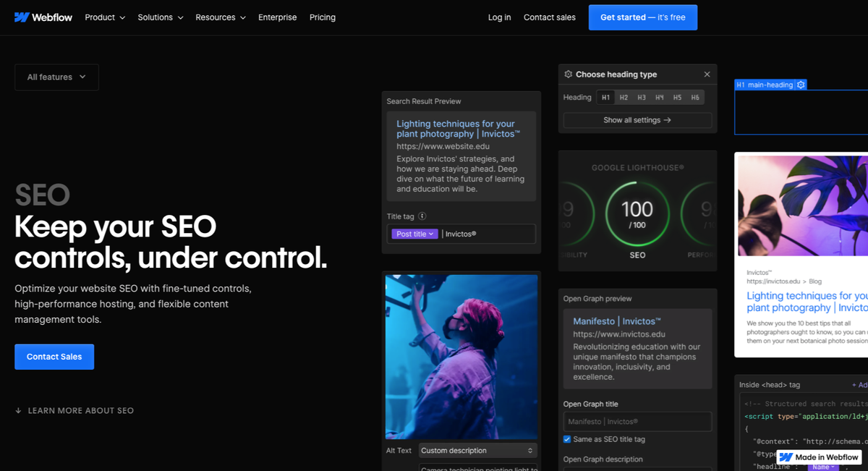Click the Show all settings button

click(x=637, y=120)
